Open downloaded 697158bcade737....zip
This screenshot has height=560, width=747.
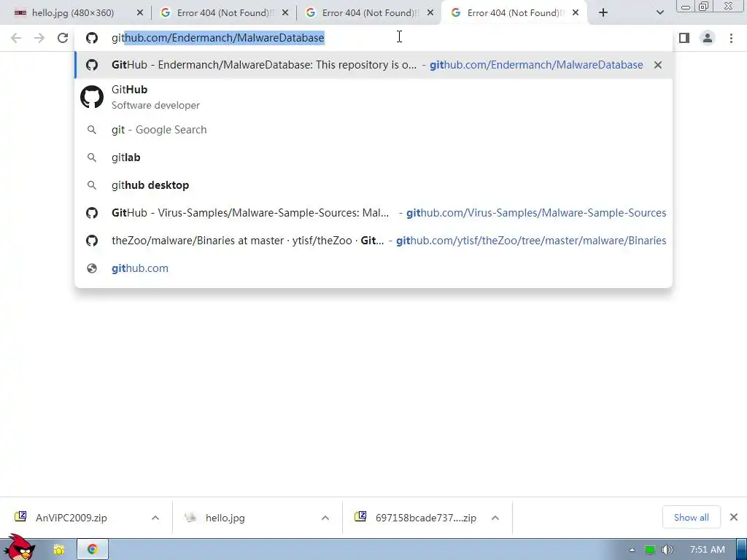click(x=426, y=518)
